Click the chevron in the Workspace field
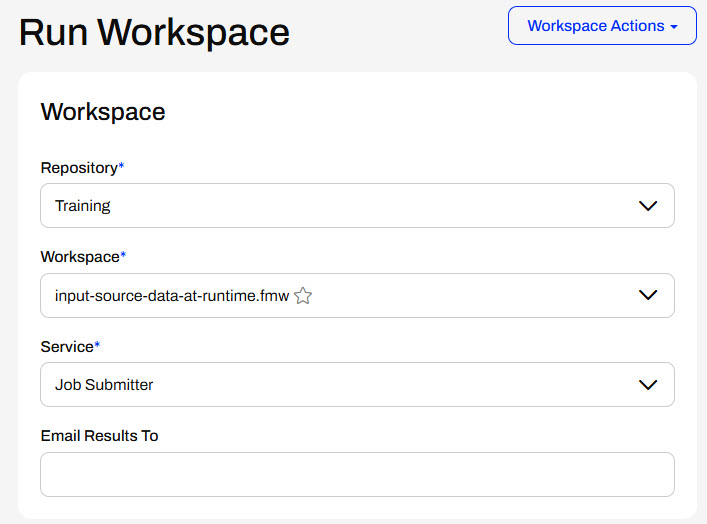The height and width of the screenshot is (524, 707). (x=647, y=295)
